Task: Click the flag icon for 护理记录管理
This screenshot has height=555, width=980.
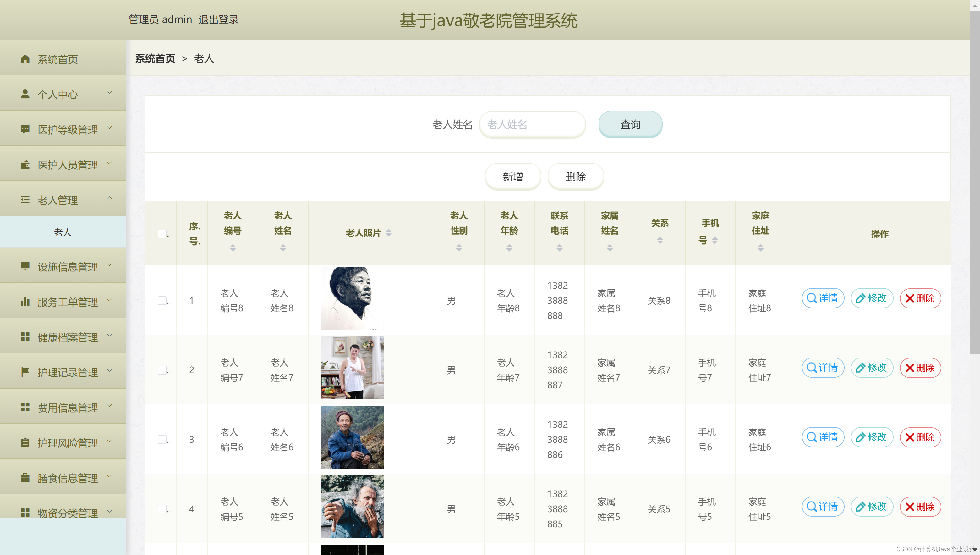Action: coord(25,372)
